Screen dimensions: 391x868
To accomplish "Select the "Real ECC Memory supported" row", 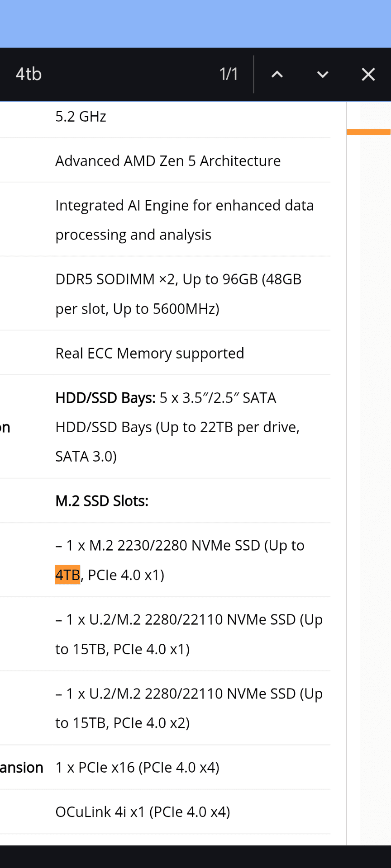I will pos(149,353).
